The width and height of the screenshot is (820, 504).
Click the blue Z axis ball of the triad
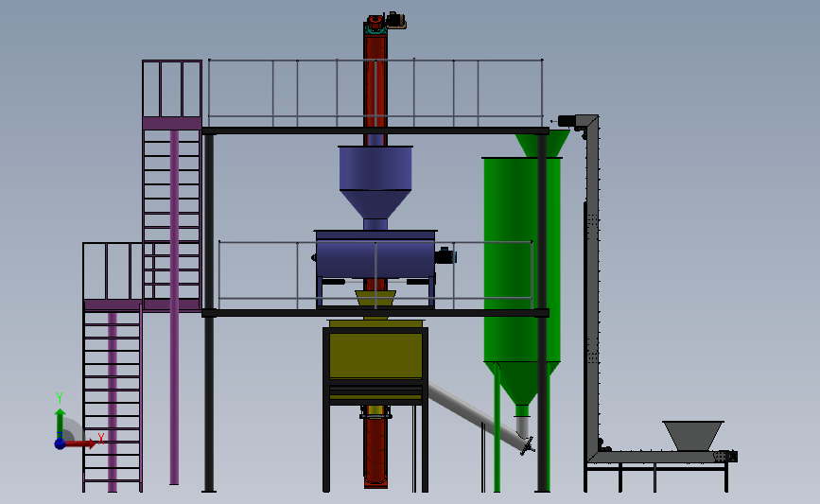pyautogui.click(x=61, y=443)
